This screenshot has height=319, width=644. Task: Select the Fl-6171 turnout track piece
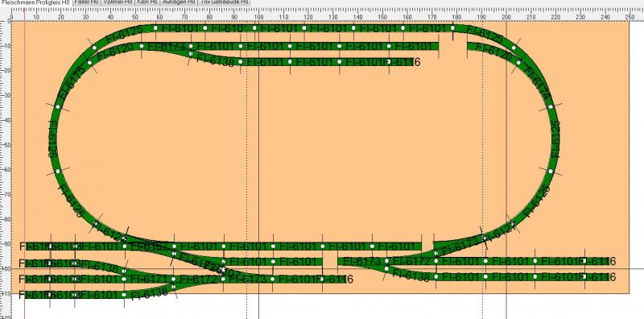[x=149, y=279]
